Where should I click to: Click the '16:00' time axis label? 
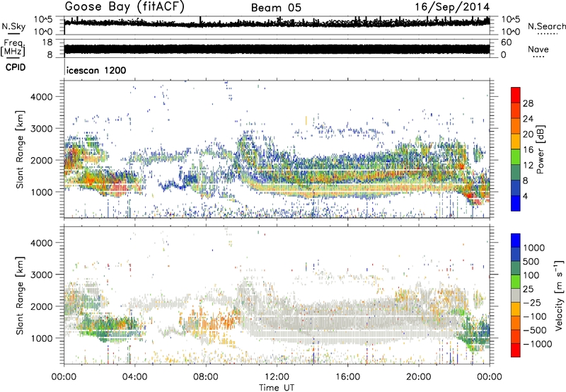(347, 377)
